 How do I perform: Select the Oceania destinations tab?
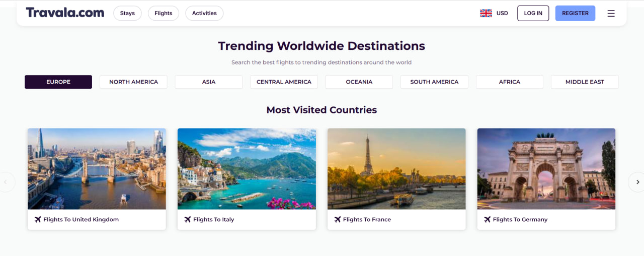tap(359, 82)
